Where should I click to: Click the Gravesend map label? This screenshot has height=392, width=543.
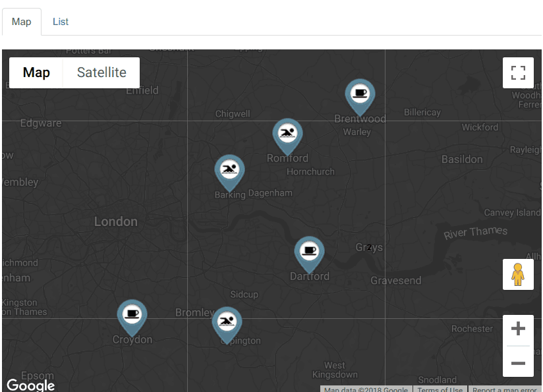pyautogui.click(x=396, y=281)
